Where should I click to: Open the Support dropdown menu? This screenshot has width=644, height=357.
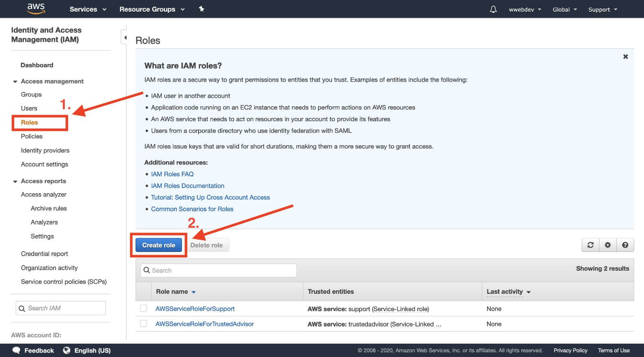pos(603,9)
